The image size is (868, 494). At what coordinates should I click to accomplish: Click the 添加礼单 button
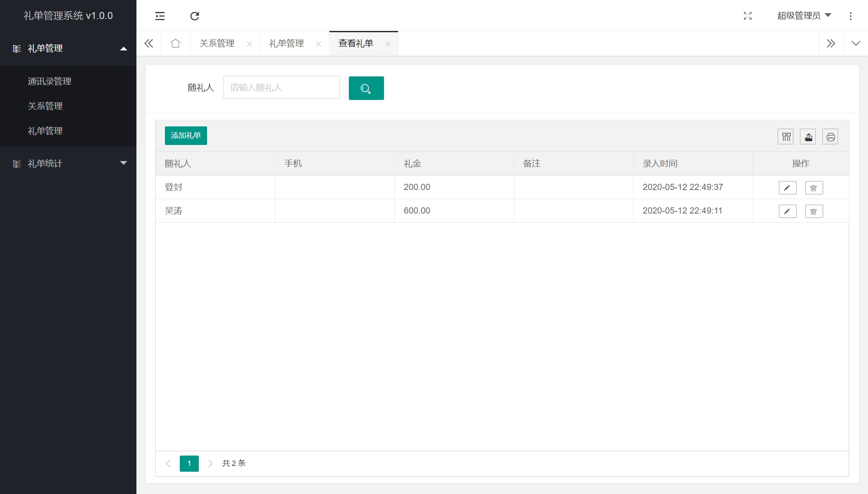pos(186,135)
